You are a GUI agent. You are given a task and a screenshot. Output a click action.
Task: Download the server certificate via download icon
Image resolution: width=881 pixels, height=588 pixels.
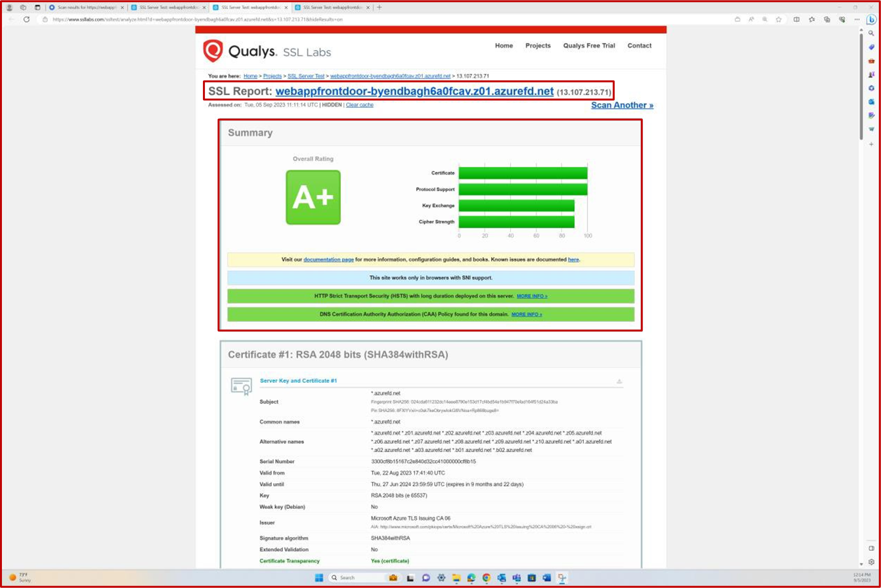click(619, 382)
